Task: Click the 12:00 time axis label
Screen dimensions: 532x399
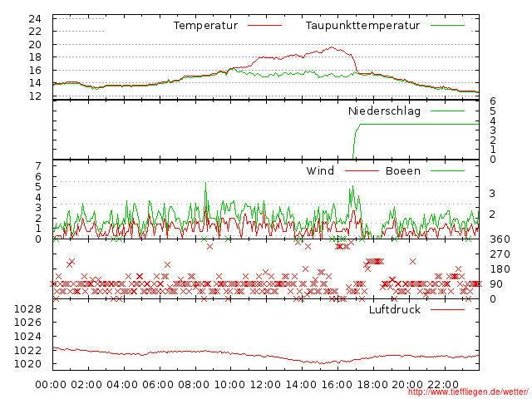Action: [x=265, y=385]
